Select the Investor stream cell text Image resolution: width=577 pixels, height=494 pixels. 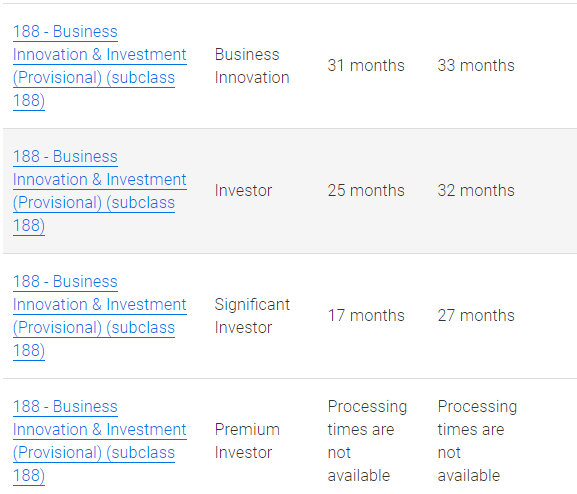(243, 191)
